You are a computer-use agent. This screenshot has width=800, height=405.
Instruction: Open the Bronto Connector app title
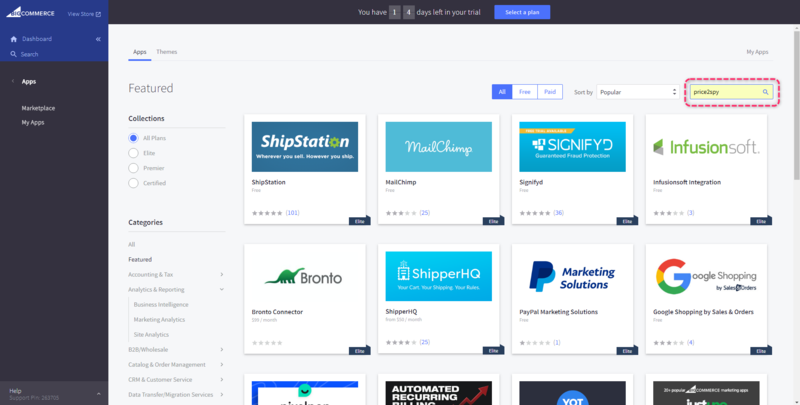point(277,312)
